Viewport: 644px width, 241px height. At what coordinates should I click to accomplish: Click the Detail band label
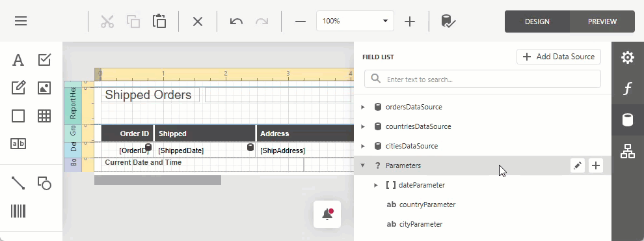point(73,150)
